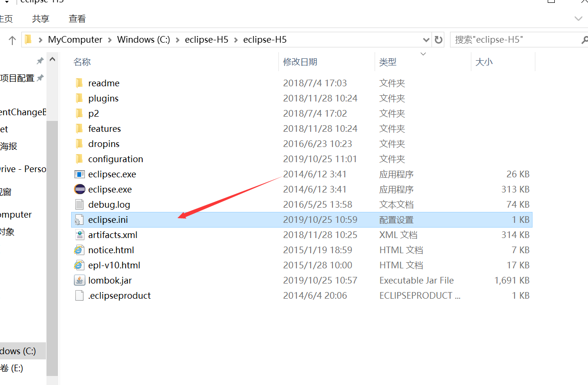Collapse the ribbon with the chevron

coord(578,18)
